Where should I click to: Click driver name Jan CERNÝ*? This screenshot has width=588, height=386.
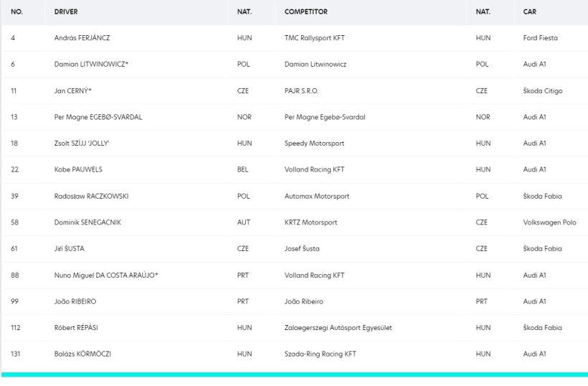[72, 91]
